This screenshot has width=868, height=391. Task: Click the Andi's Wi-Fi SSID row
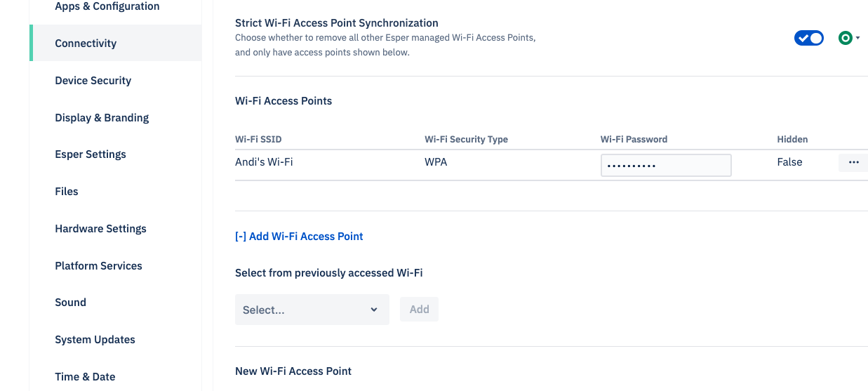click(552, 165)
